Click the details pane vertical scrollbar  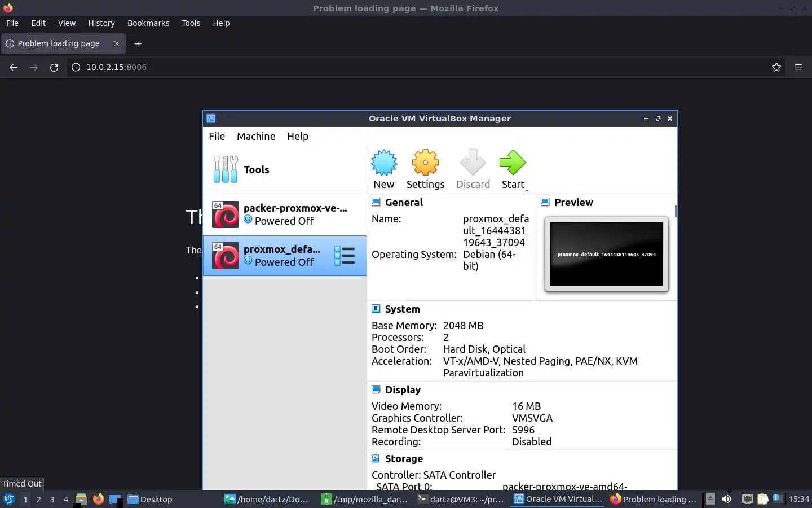click(x=676, y=211)
